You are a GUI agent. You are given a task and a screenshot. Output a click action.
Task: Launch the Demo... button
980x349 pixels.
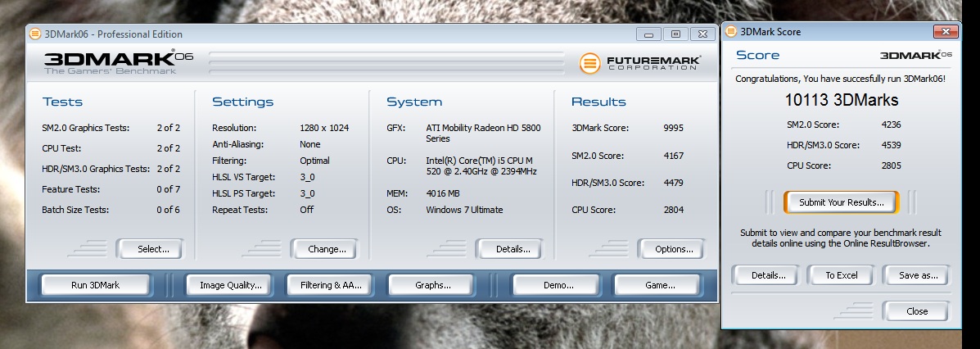pos(556,285)
